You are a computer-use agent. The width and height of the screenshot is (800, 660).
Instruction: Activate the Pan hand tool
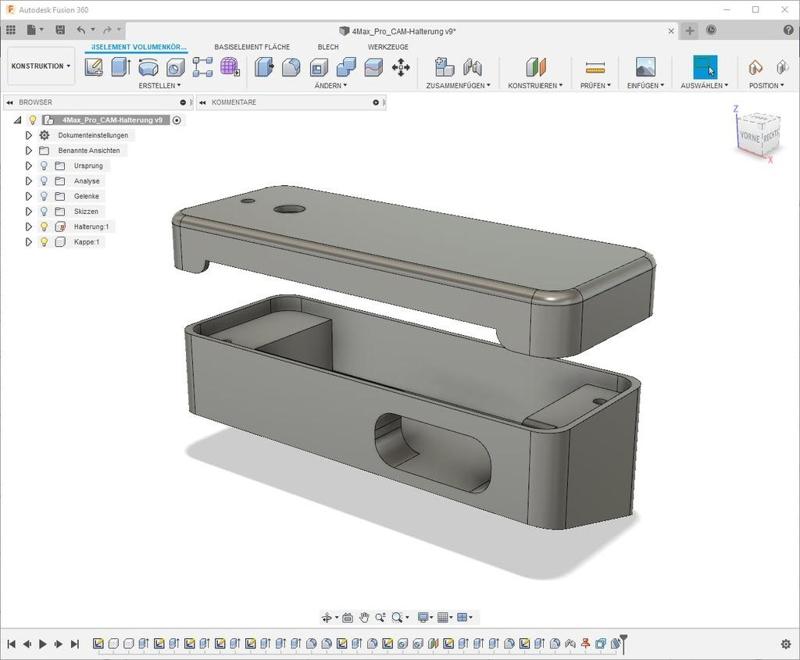click(365, 618)
